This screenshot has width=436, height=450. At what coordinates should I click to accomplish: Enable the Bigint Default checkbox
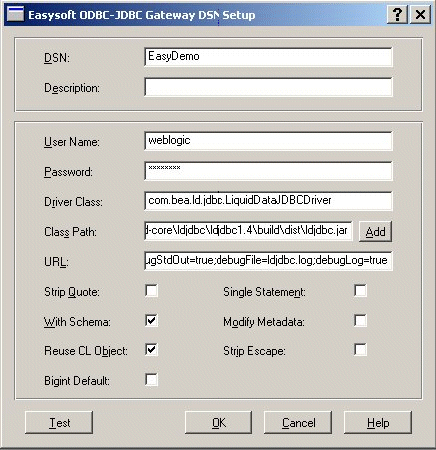(x=152, y=380)
